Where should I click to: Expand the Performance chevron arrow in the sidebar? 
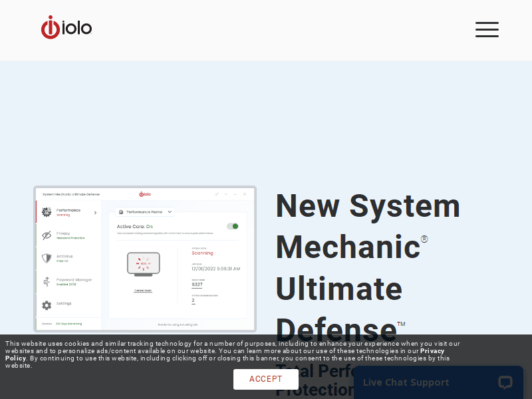coord(95,213)
